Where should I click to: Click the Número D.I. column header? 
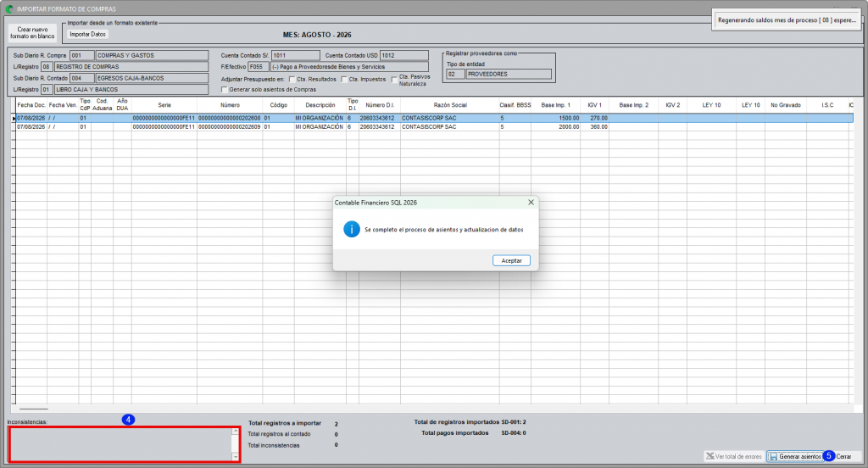tap(379, 104)
